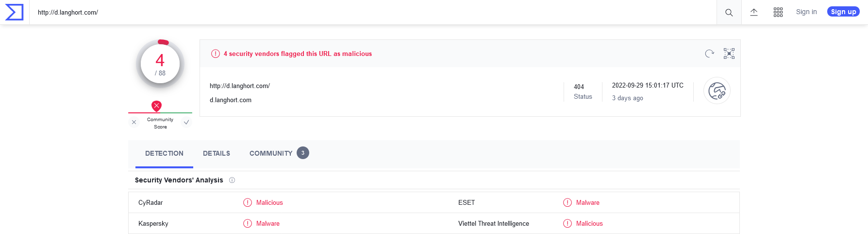Click the alert icon beside flagged message
The width and height of the screenshot is (868, 234).
pyautogui.click(x=216, y=54)
